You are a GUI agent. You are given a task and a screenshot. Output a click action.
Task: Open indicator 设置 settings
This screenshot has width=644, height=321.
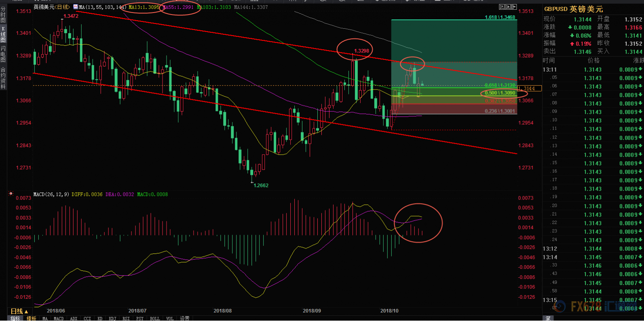pyautogui.click(x=185, y=318)
